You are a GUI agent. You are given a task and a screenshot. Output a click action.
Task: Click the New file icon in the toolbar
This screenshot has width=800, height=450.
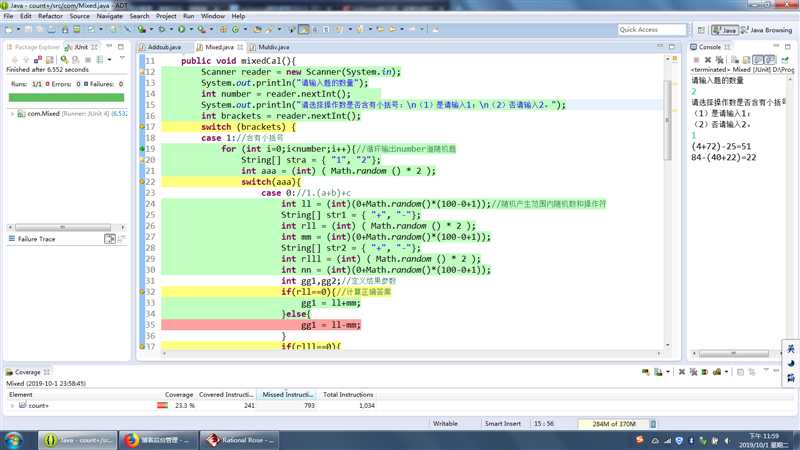pyautogui.click(x=9, y=30)
